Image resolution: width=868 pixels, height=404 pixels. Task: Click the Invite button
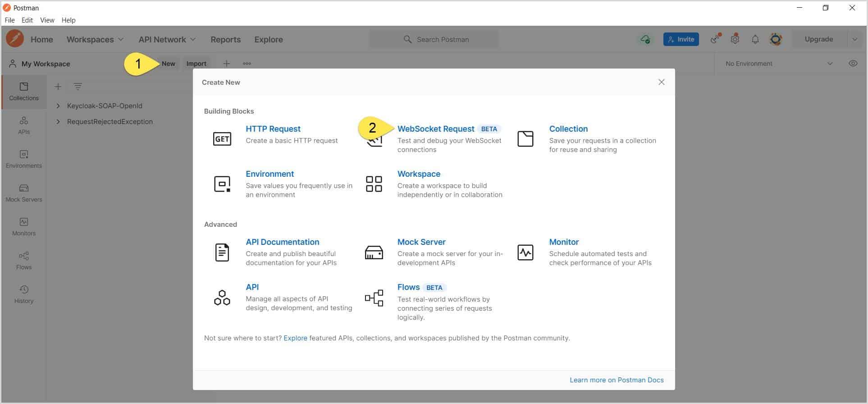pyautogui.click(x=681, y=39)
